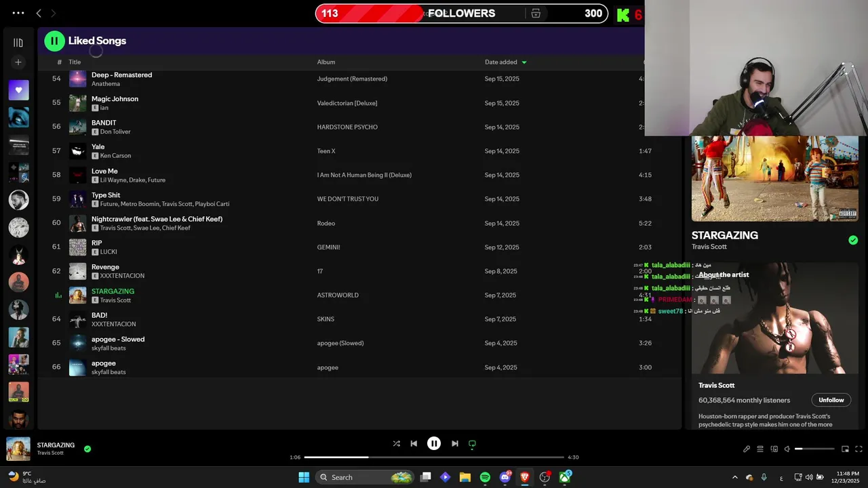Open the miniplayer icon
Viewport: 868px width, 488px height.
tap(845, 449)
